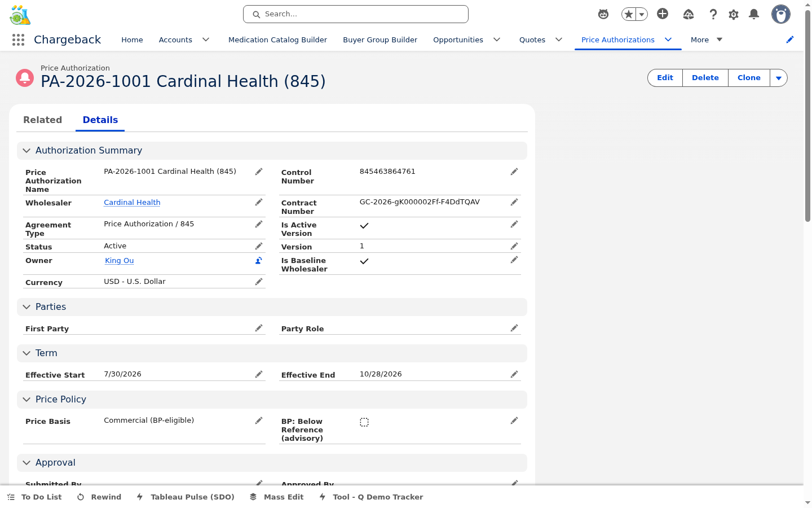The height and width of the screenshot is (508, 812).
Task: Open the user profile avatar
Action: point(781,14)
